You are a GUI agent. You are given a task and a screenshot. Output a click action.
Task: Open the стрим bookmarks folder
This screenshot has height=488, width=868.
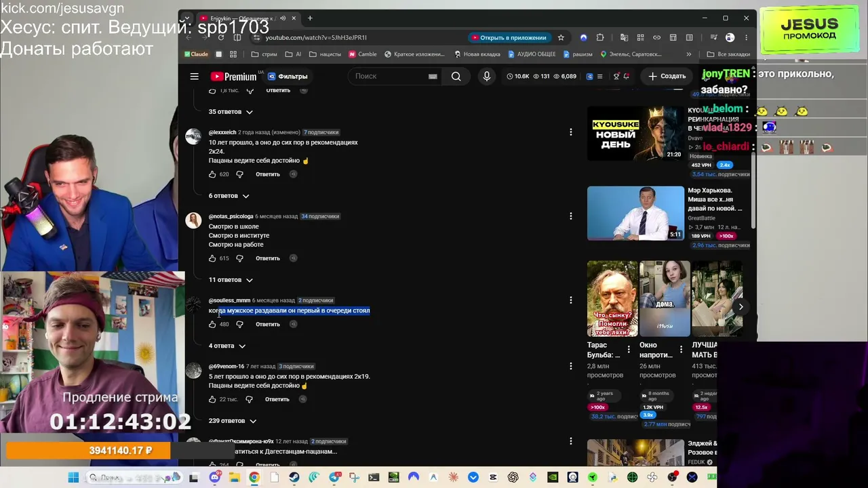coord(264,54)
